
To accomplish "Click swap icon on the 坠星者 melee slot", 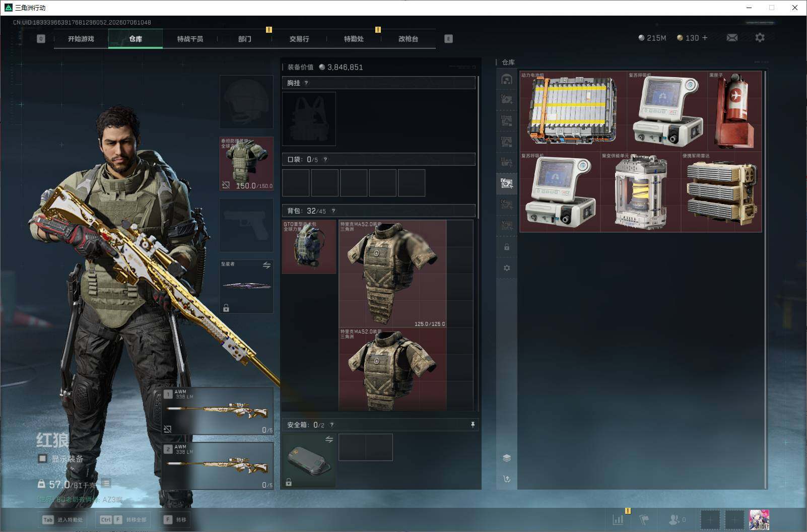I will click(x=266, y=265).
